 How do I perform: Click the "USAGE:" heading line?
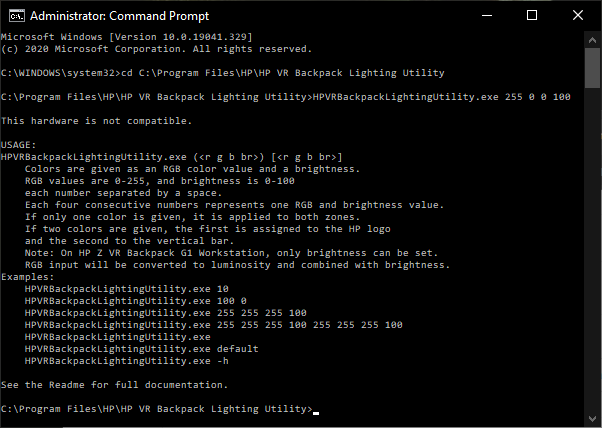coord(18,145)
